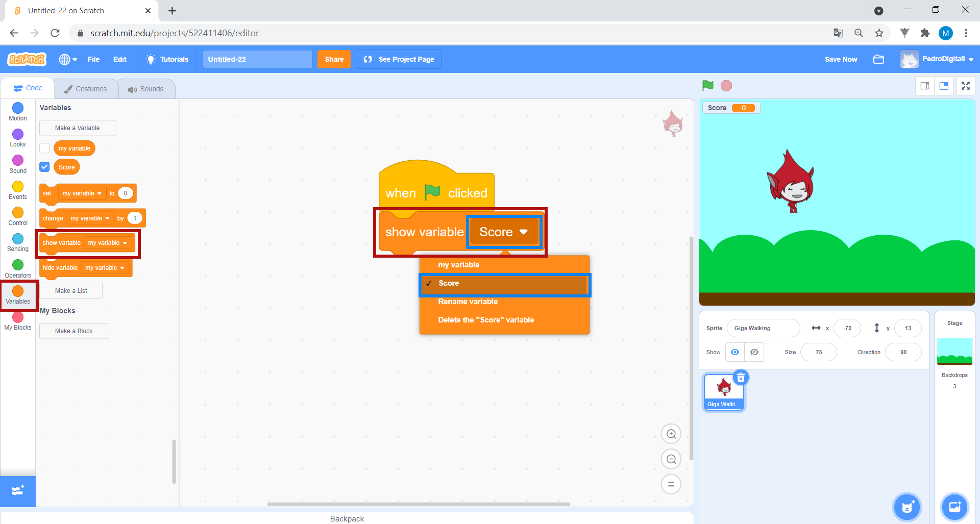Open the Motion blocks category
Viewport: 980px width, 524px height.
pyautogui.click(x=18, y=112)
